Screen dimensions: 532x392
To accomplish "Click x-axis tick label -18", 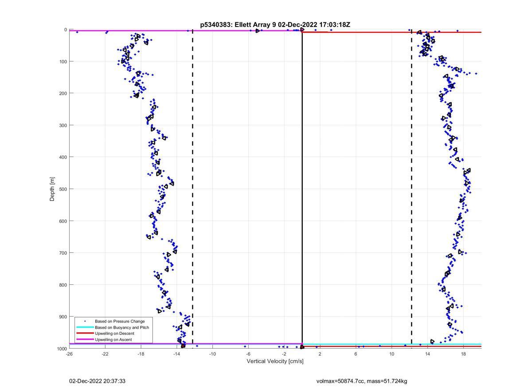I will pyautogui.click(x=141, y=354).
